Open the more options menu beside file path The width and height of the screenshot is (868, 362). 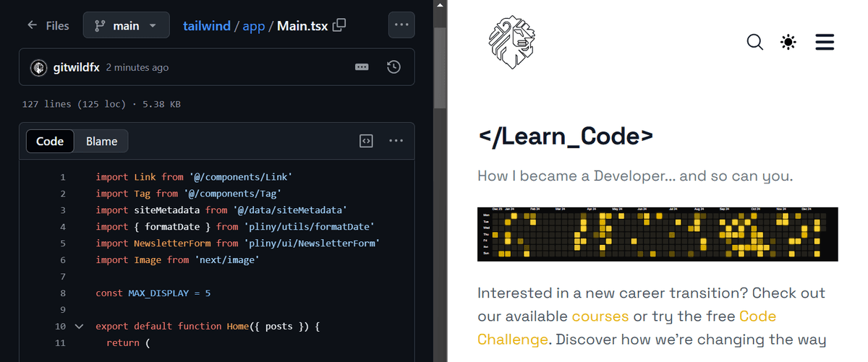pyautogui.click(x=401, y=25)
